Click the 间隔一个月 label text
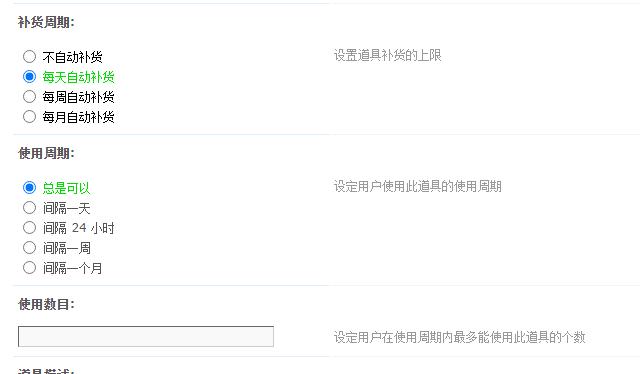Viewport: 640px width, 374px height. click(x=72, y=268)
